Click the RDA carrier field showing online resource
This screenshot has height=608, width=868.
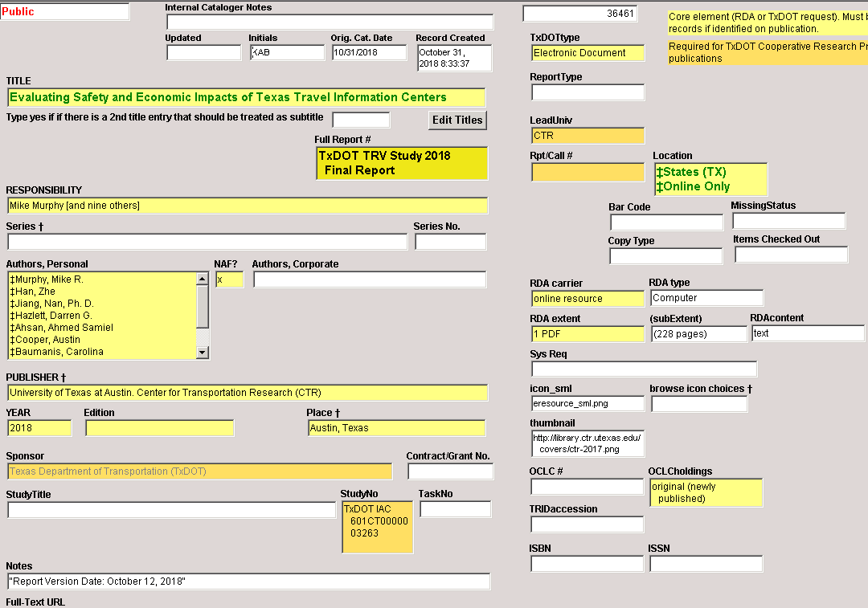[x=588, y=299]
